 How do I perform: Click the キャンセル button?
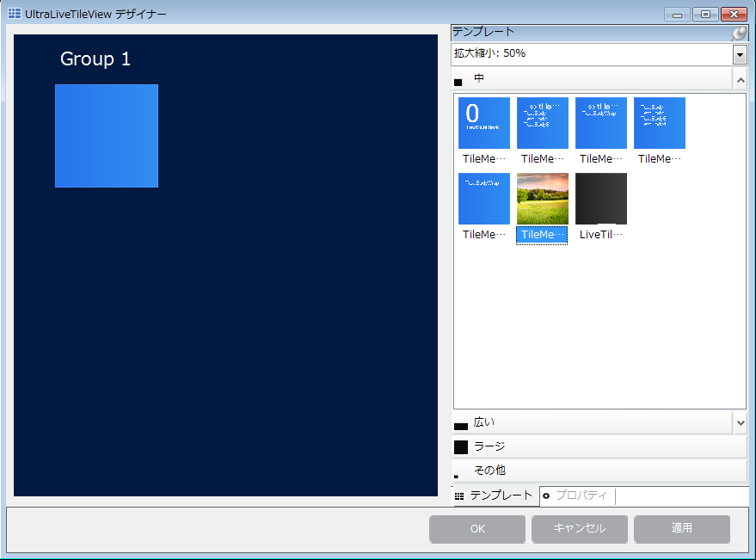click(579, 529)
